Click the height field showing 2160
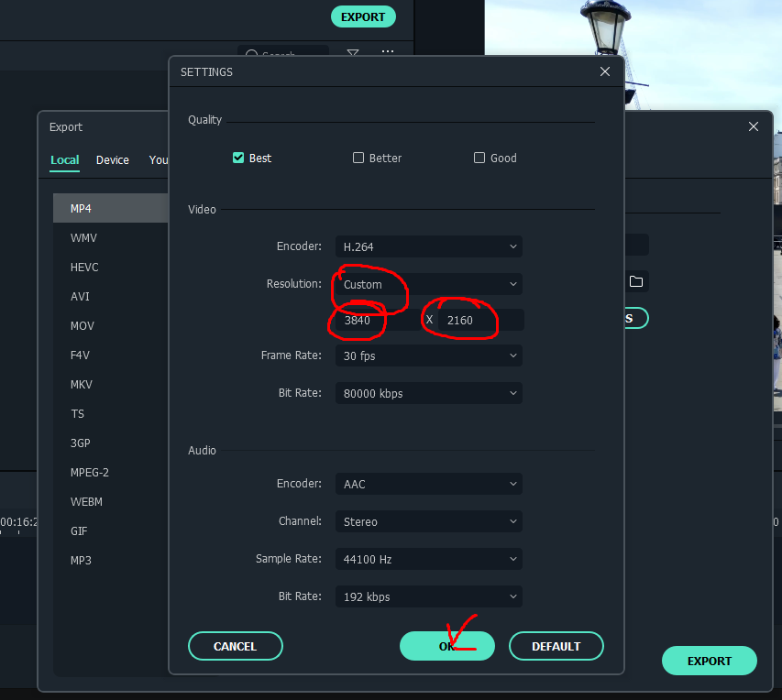Viewport: 782px width, 700px height. (480, 320)
